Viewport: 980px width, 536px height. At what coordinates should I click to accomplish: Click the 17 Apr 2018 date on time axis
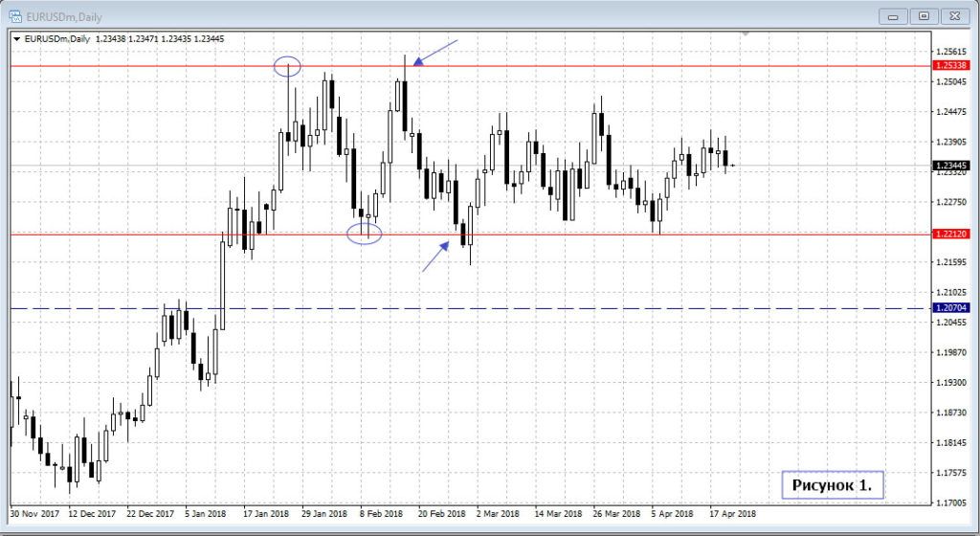point(731,513)
